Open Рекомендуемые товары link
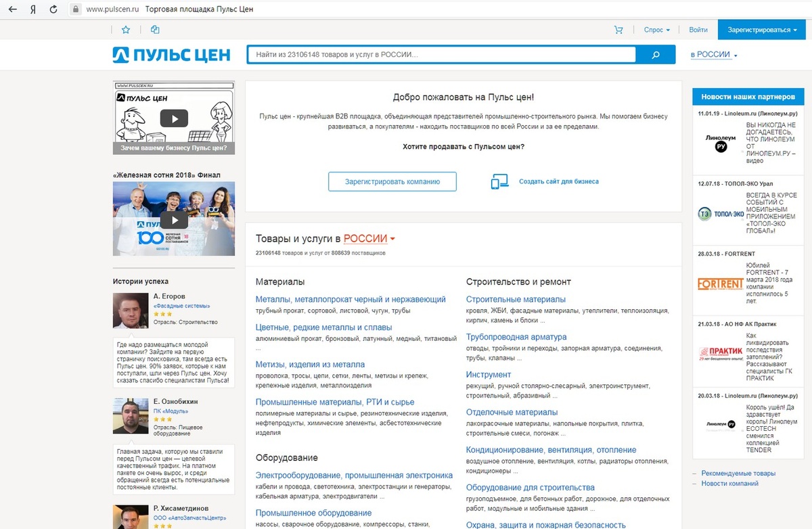812x529 pixels. point(738,474)
